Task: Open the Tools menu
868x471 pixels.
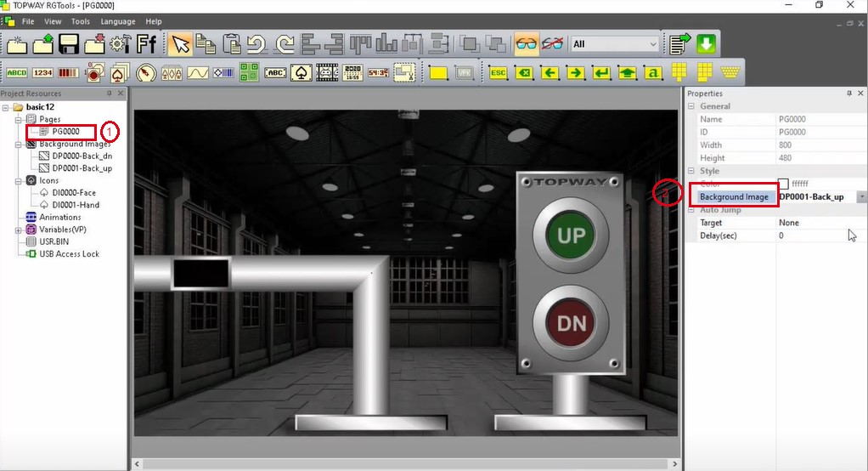Action: click(x=81, y=21)
